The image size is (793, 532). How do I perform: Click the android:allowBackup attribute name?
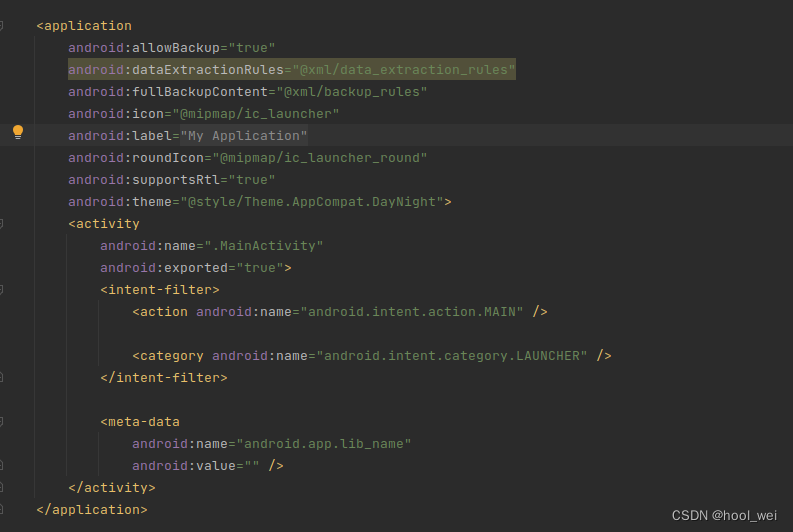144,48
